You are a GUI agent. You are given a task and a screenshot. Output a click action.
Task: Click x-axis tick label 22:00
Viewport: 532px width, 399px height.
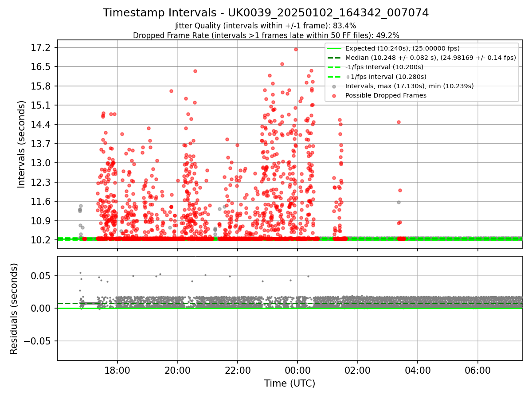tap(238, 370)
